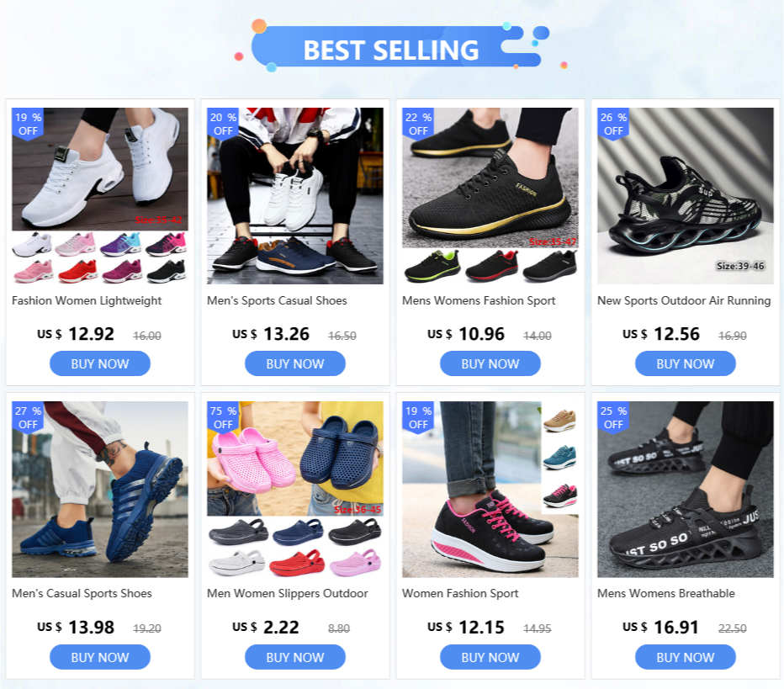
Task: Click BUY NOW for Mens Womens Fashion Sport
Action: 490,363
